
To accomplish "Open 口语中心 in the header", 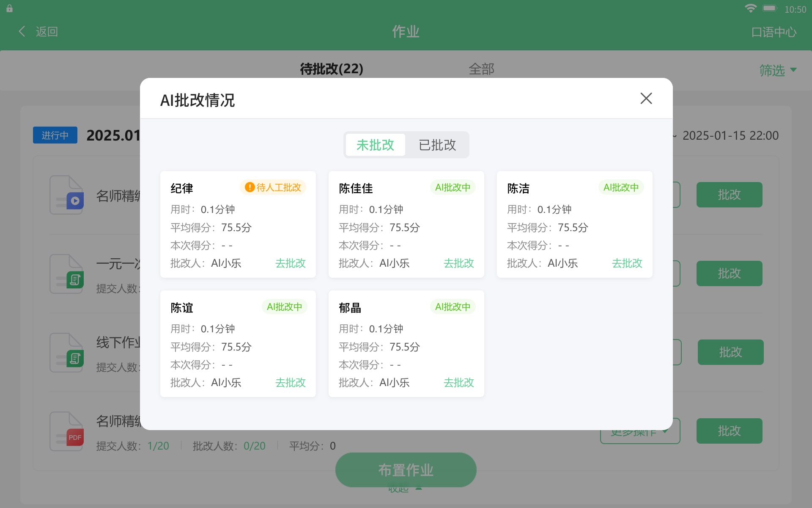I will click(x=774, y=32).
